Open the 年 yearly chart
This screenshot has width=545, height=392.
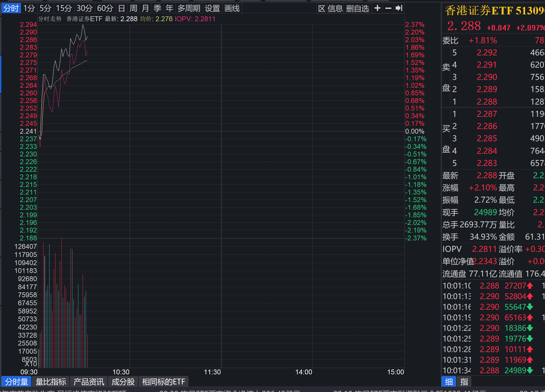pos(169,8)
